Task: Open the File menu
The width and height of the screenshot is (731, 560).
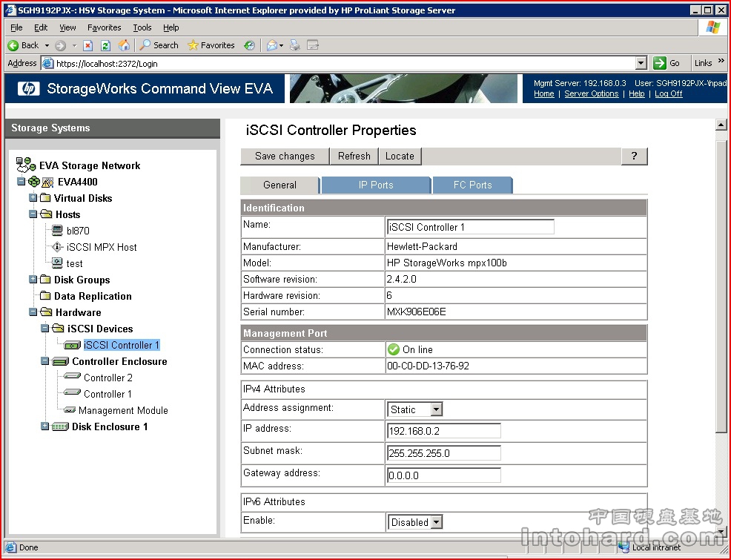Action: [x=16, y=27]
